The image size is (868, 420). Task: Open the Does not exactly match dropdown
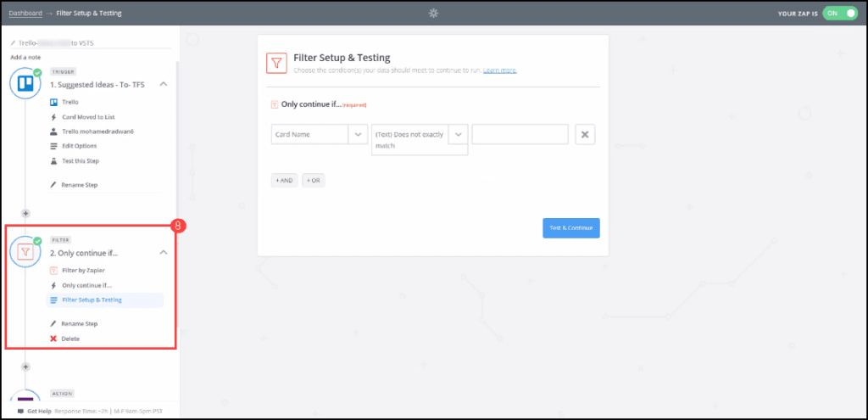458,135
